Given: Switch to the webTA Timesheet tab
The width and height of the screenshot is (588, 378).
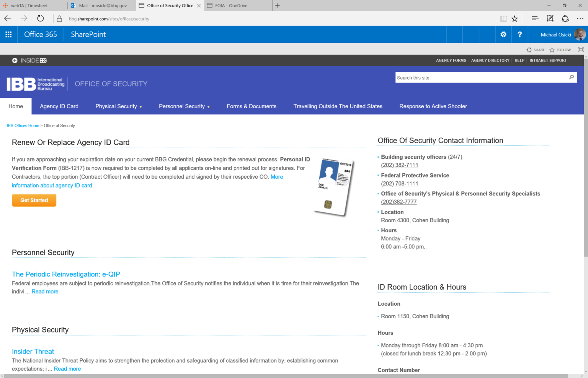Looking at the screenshot, I should pyautogui.click(x=34, y=5).
